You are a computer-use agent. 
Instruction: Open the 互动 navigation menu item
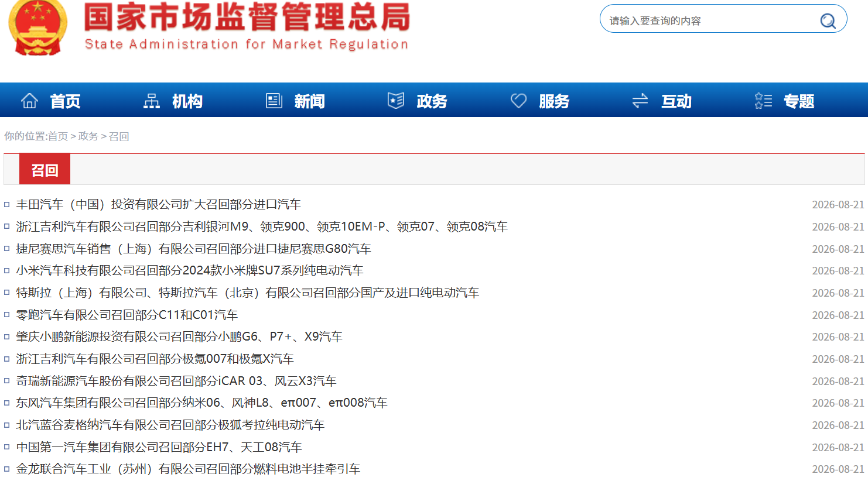click(676, 101)
